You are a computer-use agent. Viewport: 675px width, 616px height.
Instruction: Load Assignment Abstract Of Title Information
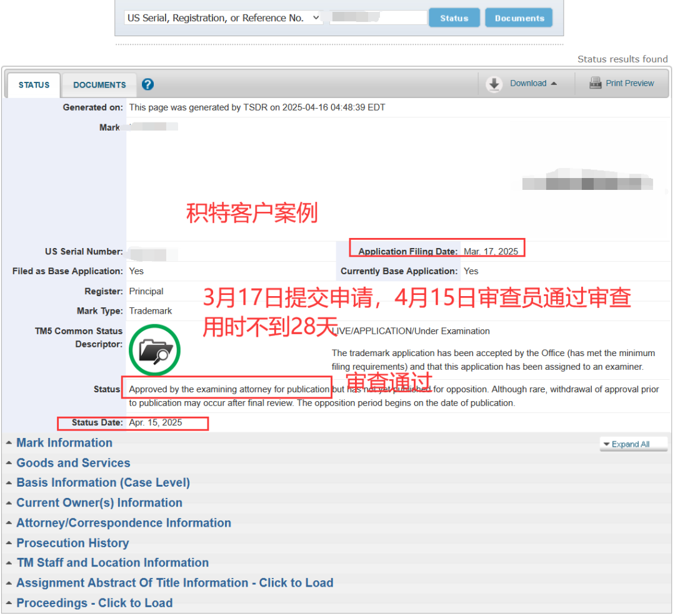174,583
